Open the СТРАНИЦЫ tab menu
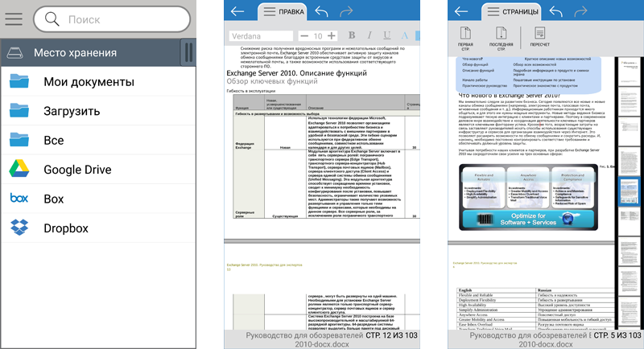Image resolution: width=644 pixels, height=349 pixels. (512, 11)
